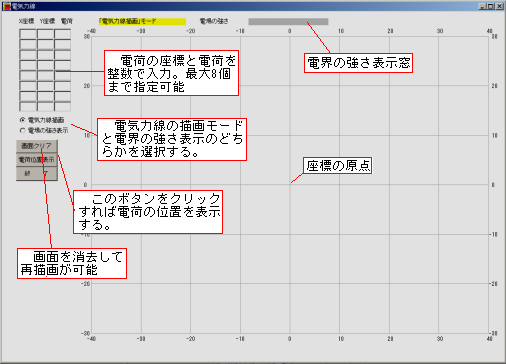Click left axis label 0
The image size is (506, 364).
click(86, 185)
